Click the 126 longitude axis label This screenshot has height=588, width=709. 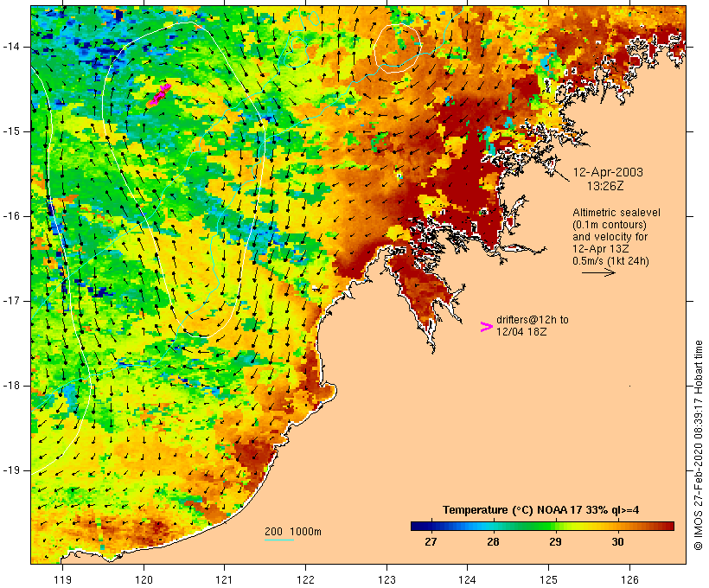[x=629, y=579]
